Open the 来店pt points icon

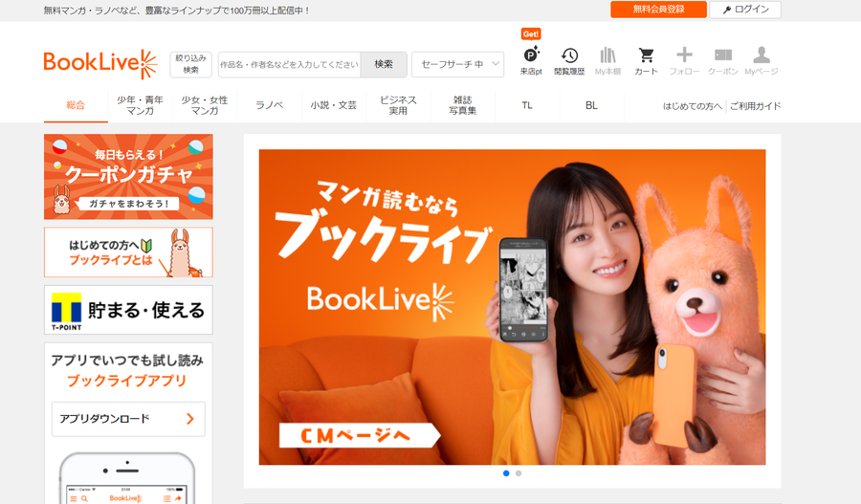point(531,60)
